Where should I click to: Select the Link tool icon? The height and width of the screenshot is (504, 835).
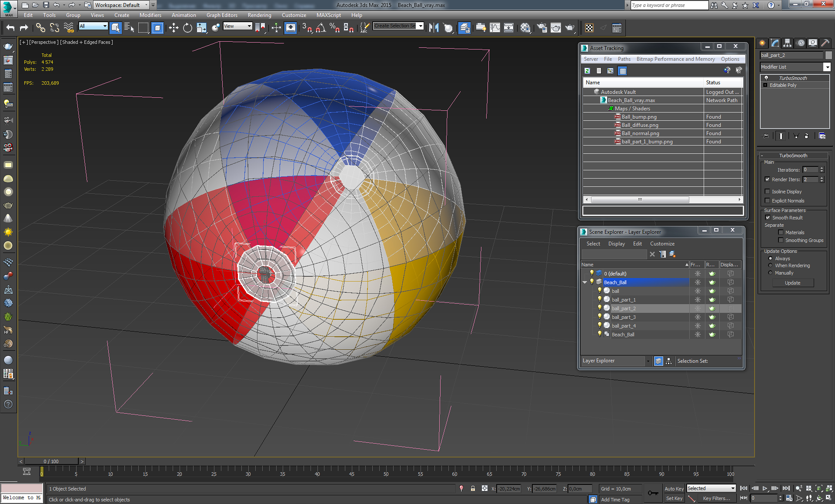(40, 28)
